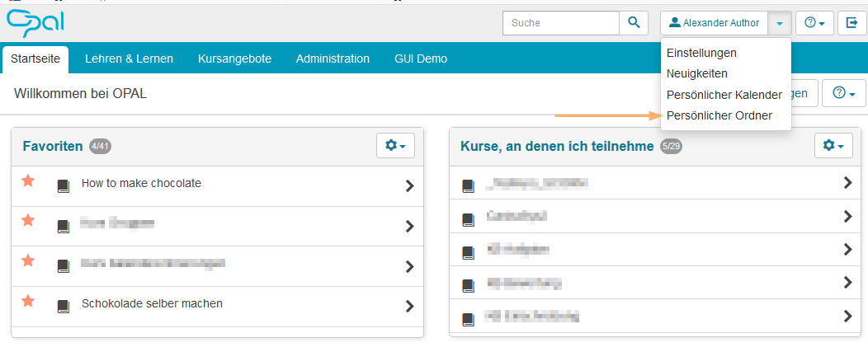Open Schokolade selber machen course
Screen dimensions: 868x347
tap(152, 303)
